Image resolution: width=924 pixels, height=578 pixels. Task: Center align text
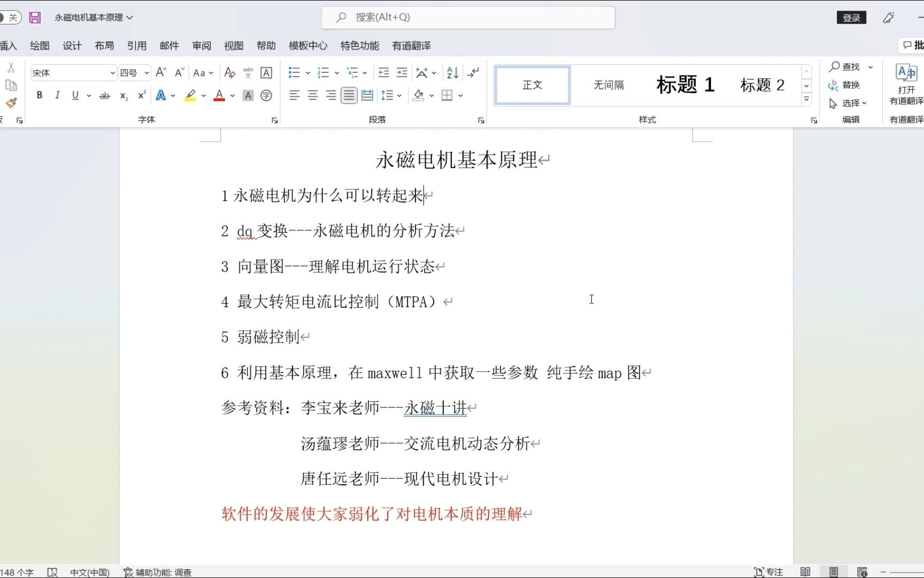tap(313, 95)
